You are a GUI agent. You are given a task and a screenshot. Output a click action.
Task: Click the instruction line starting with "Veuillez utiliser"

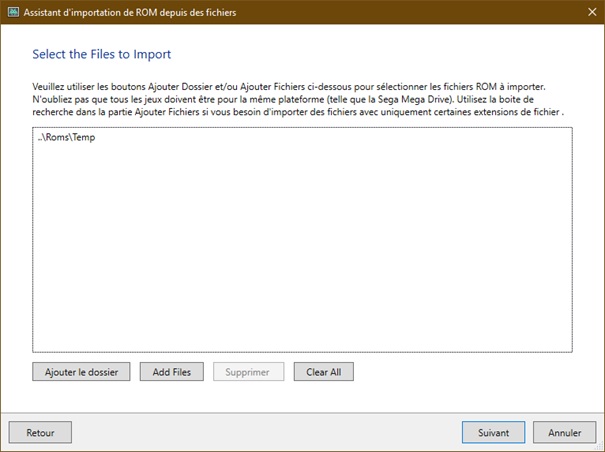tap(289, 87)
